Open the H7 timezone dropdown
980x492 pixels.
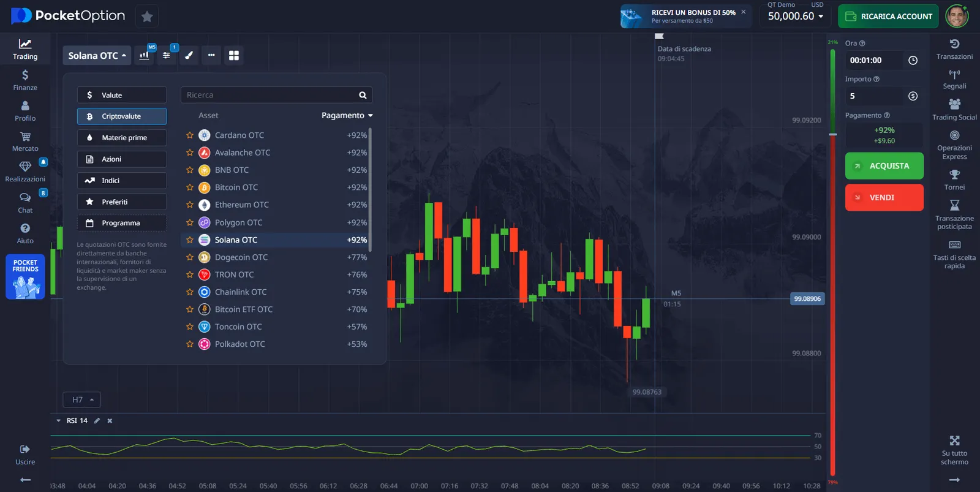[82, 400]
